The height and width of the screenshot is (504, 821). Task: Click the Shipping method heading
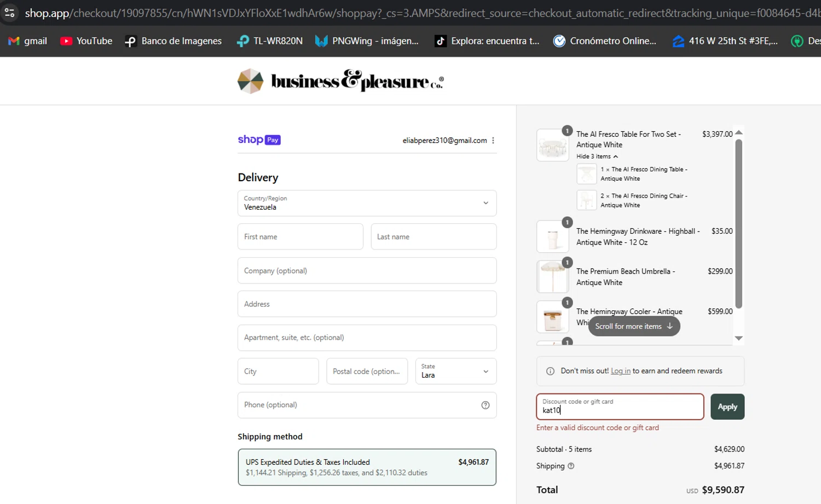270,437
